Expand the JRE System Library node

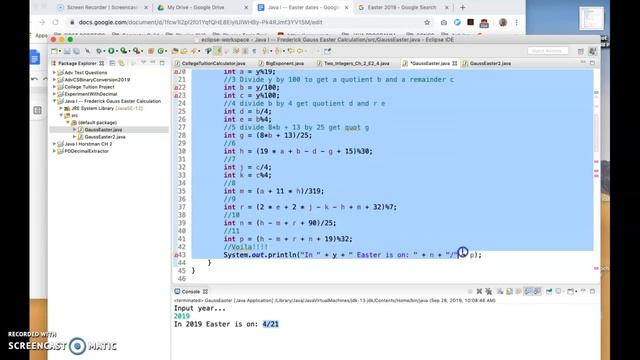[61, 108]
